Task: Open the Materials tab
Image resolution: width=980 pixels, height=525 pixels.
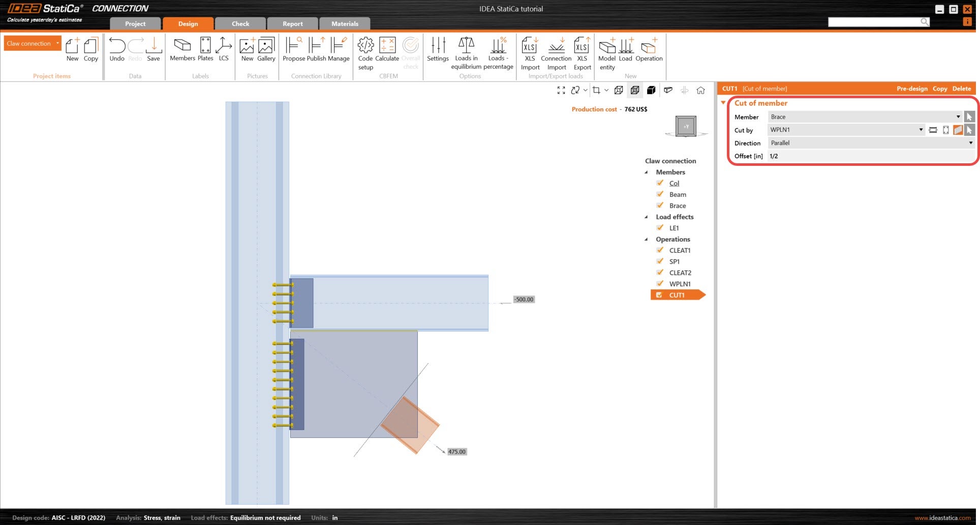Action: (x=345, y=23)
